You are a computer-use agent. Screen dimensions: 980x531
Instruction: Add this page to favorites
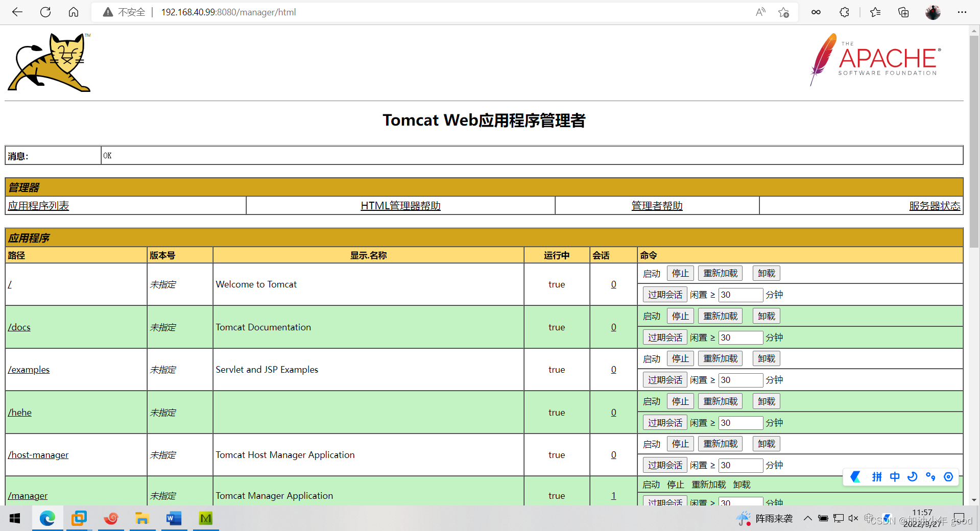(784, 12)
